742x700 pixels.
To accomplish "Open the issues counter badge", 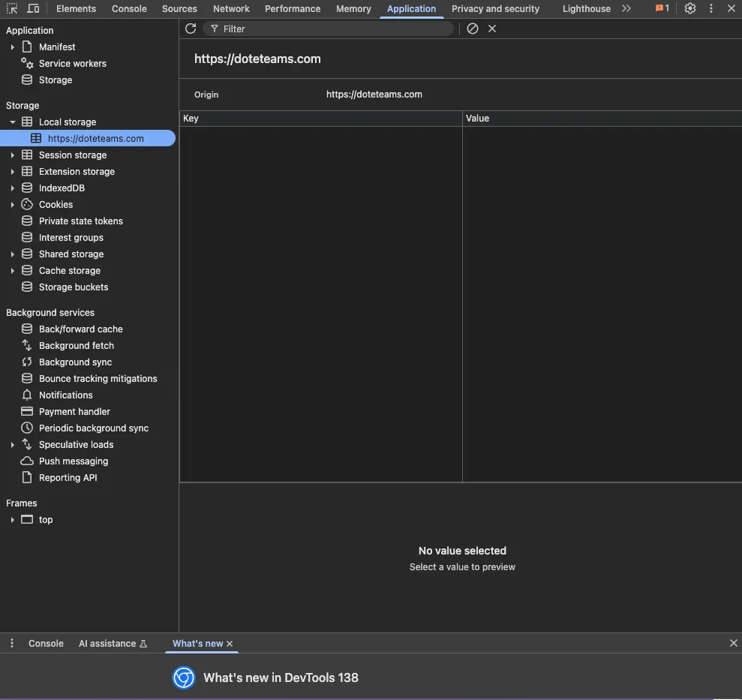I will coord(662,8).
